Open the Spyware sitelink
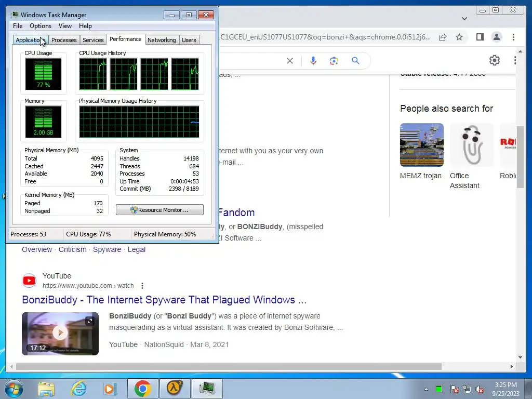The width and height of the screenshot is (532, 399). pyautogui.click(x=107, y=249)
